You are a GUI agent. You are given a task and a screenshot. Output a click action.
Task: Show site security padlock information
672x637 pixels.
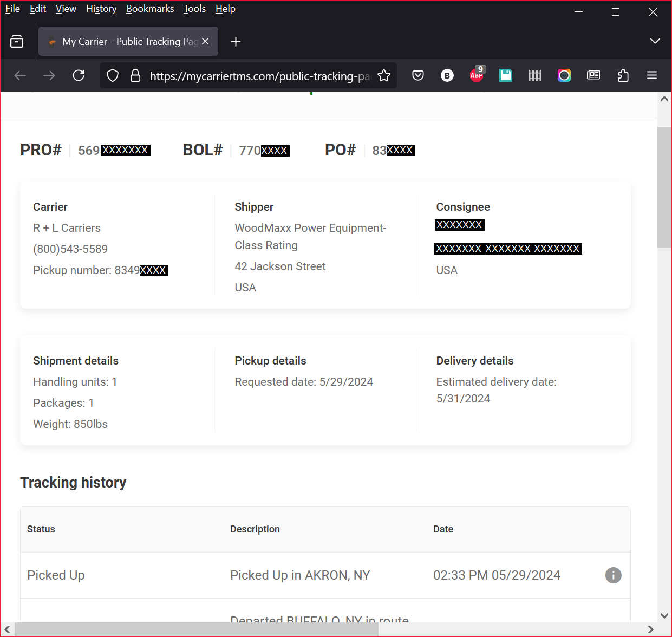(135, 75)
